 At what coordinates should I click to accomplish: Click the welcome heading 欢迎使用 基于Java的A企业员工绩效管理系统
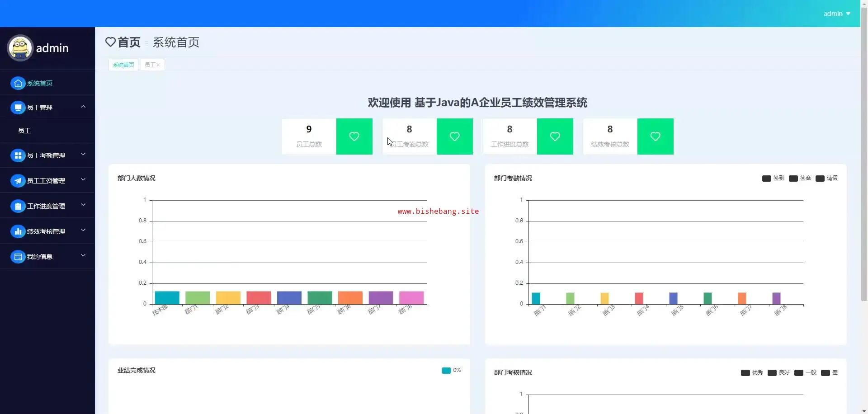[477, 103]
